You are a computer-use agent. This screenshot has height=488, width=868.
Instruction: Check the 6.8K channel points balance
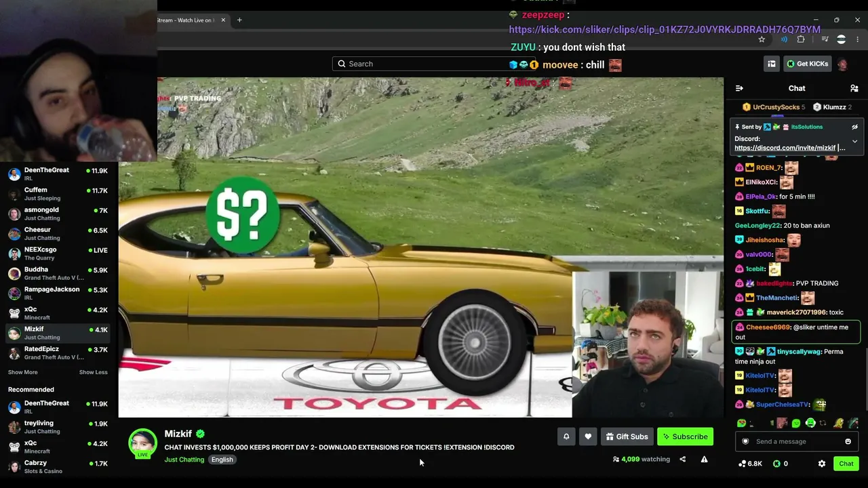[x=750, y=464]
